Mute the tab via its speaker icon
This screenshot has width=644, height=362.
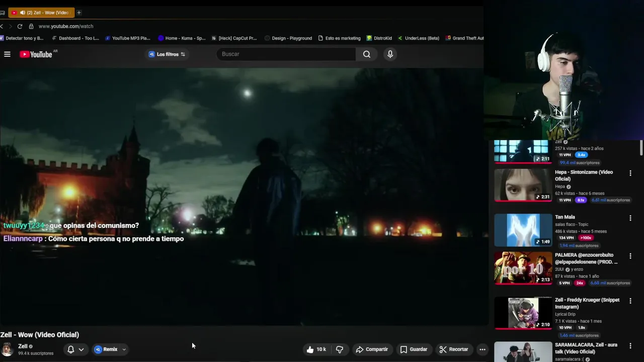[x=22, y=13]
